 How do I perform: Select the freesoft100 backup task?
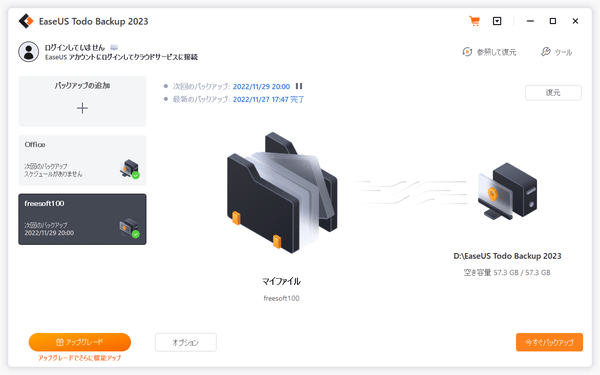[x=82, y=219]
